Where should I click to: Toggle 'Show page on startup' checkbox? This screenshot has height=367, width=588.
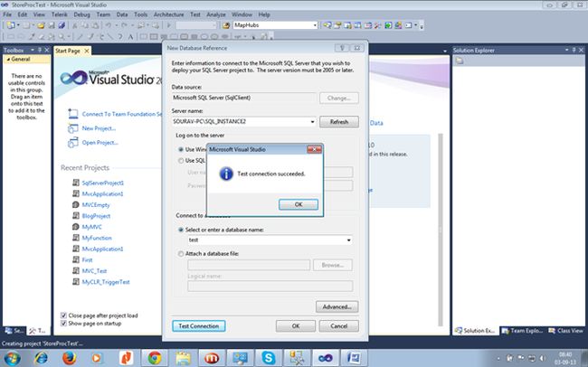pyautogui.click(x=63, y=323)
